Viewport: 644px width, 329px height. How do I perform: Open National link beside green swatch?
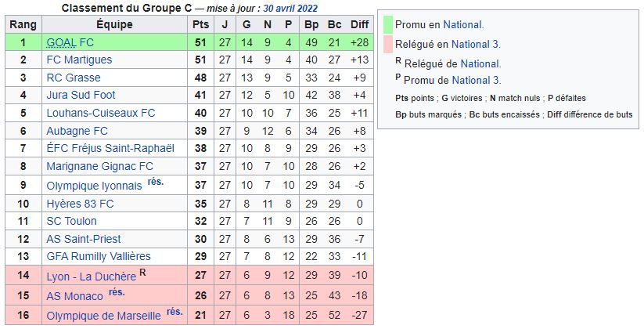tap(463, 25)
